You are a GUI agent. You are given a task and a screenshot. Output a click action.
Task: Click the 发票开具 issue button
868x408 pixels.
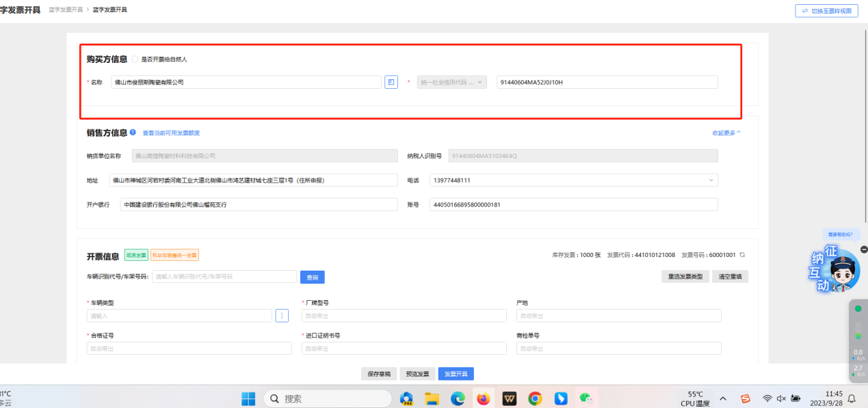456,374
